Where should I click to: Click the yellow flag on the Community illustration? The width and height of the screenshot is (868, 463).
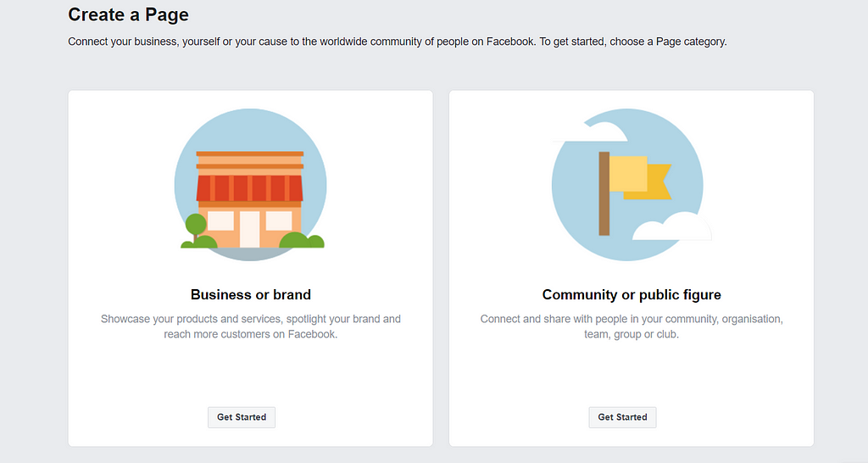click(641, 177)
